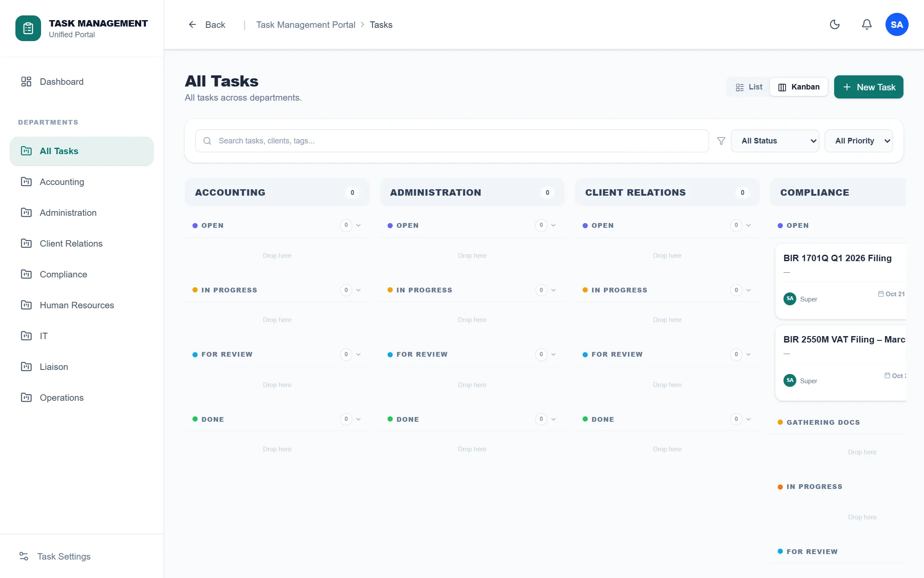Focus the search tasks input field
The image size is (924, 578).
click(452, 141)
